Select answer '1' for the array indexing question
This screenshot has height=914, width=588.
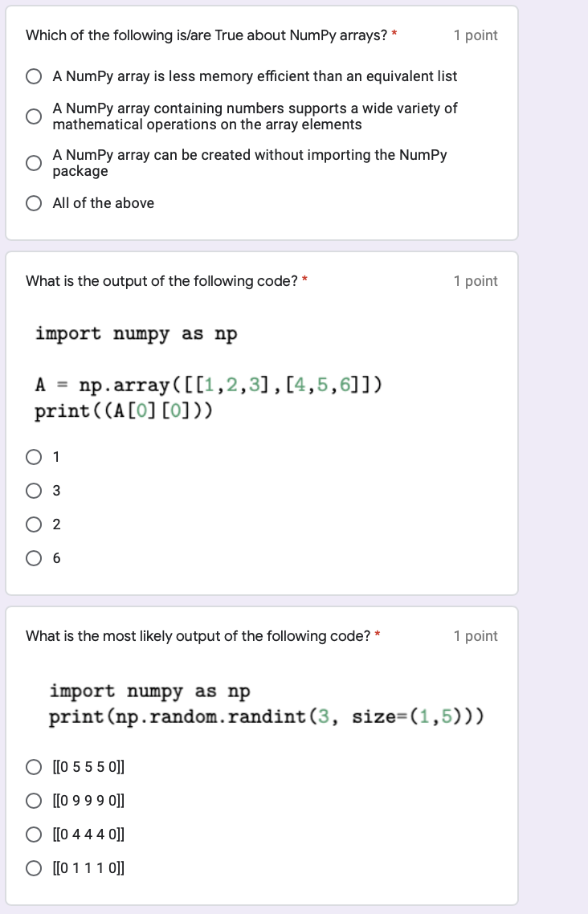coord(33,457)
